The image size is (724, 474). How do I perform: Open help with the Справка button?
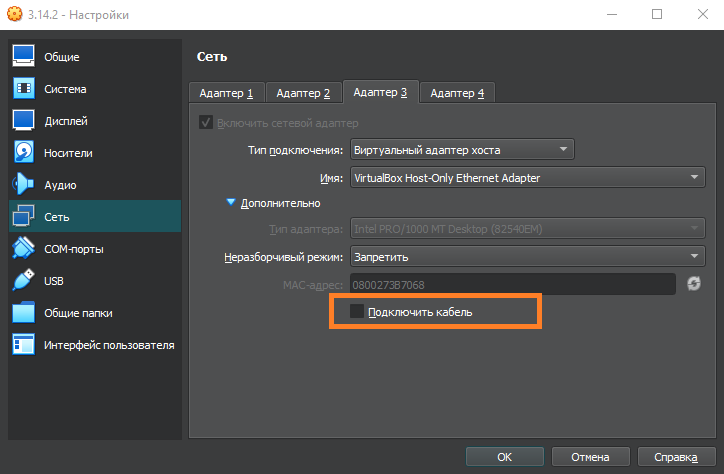click(x=676, y=457)
